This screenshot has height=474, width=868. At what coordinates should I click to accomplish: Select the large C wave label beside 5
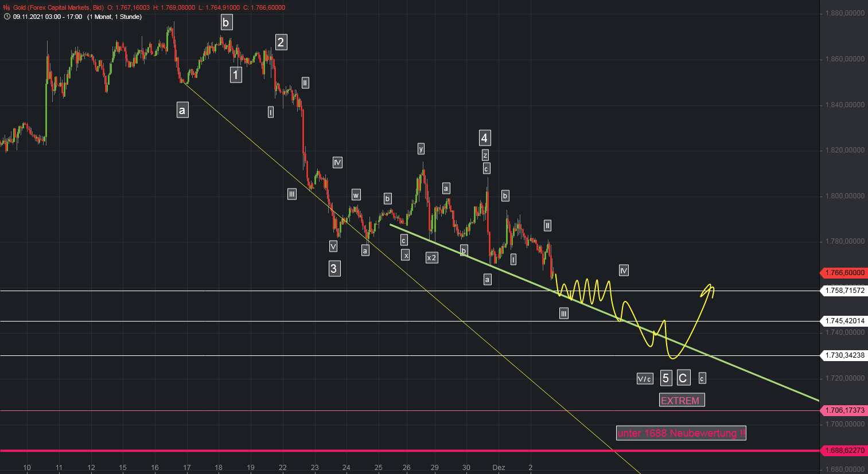click(683, 378)
